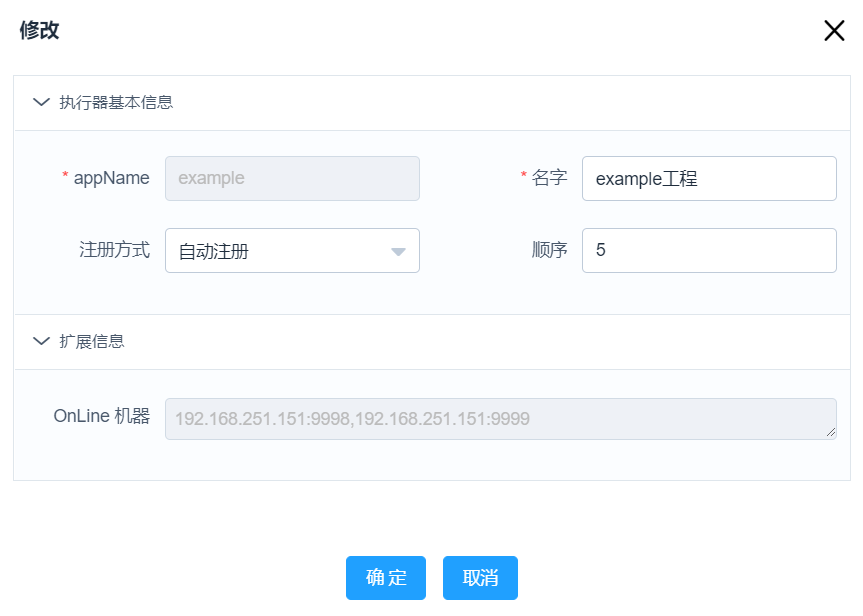Click the 修改 dialog title

coord(38,30)
